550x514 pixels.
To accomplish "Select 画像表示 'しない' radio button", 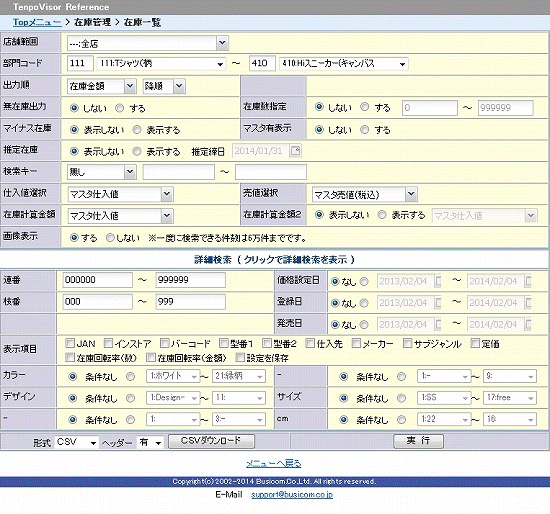I will (110, 238).
